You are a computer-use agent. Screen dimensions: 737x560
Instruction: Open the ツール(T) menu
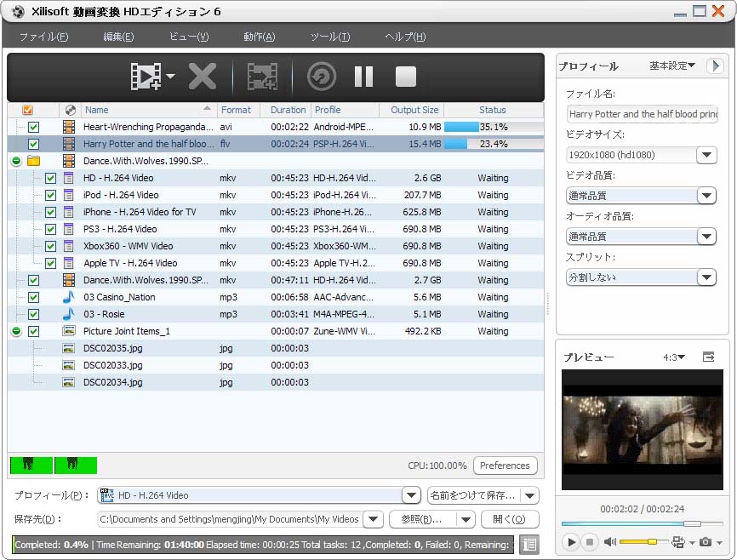(x=329, y=37)
